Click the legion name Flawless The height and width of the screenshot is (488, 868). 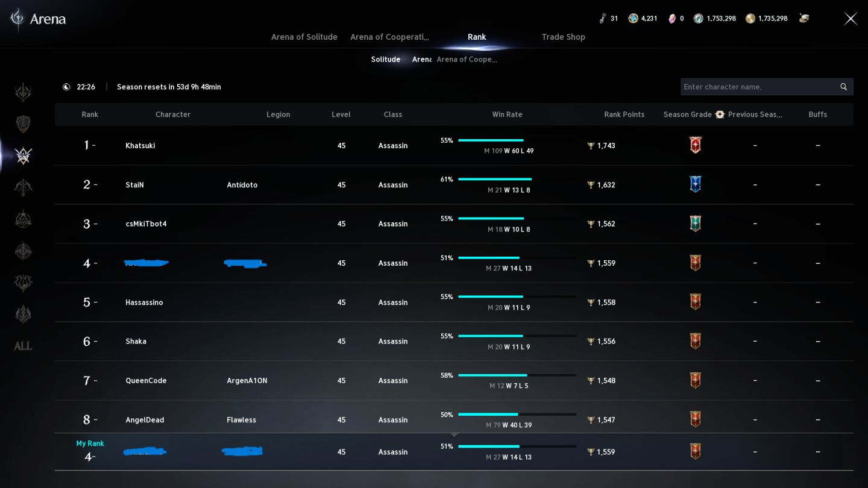coord(242,420)
